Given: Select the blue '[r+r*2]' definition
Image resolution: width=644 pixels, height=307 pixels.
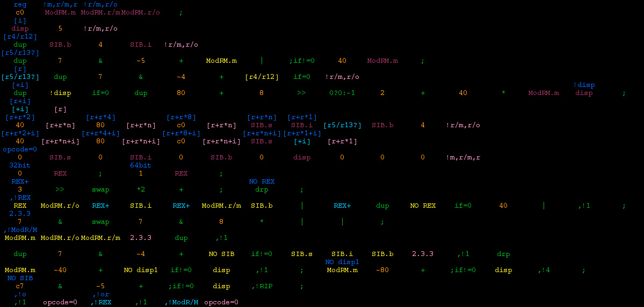Looking at the screenshot, I should (20, 118).
